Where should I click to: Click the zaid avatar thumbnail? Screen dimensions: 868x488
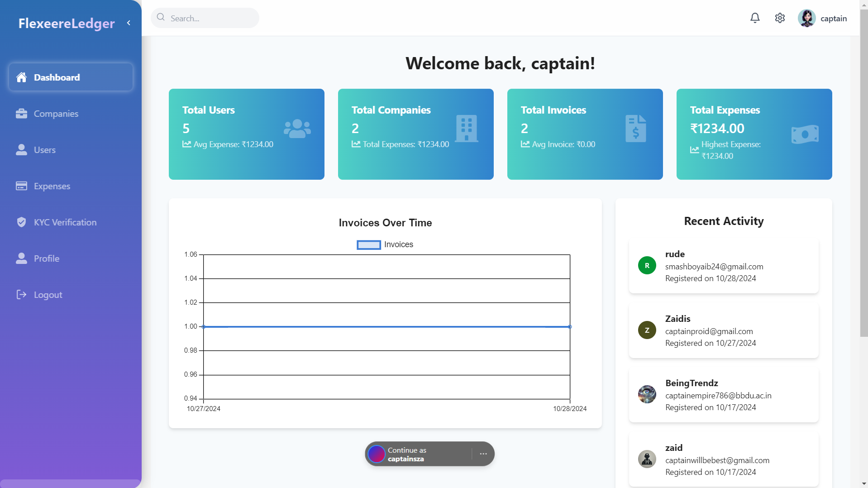[647, 459]
